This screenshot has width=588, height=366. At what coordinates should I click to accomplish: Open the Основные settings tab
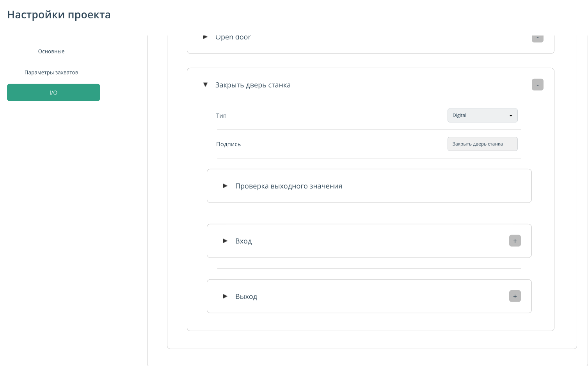(51, 52)
